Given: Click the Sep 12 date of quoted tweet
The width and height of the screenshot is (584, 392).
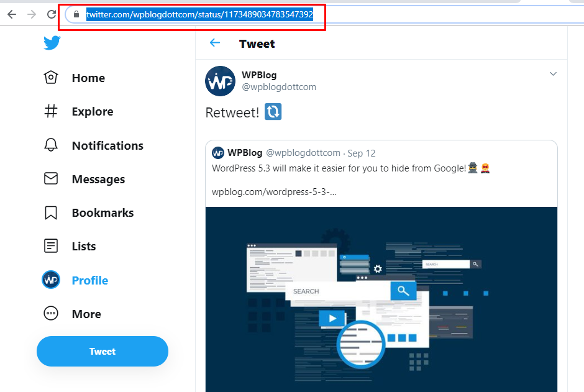Looking at the screenshot, I should pyautogui.click(x=362, y=153).
